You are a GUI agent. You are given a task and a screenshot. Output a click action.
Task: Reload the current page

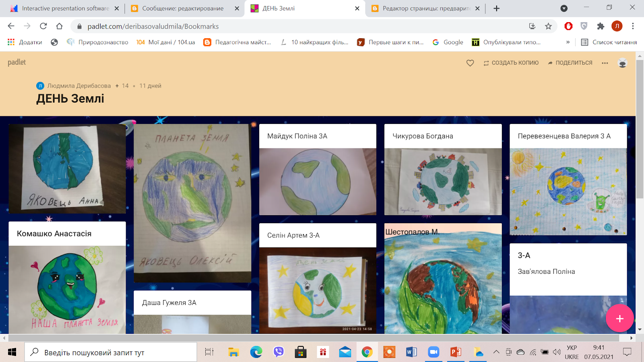tap(43, 26)
